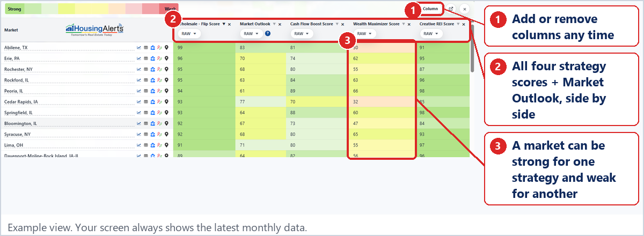Screen dimensions: 644x236
Task: Remove the Creative REI Score column
Action: 464,24
